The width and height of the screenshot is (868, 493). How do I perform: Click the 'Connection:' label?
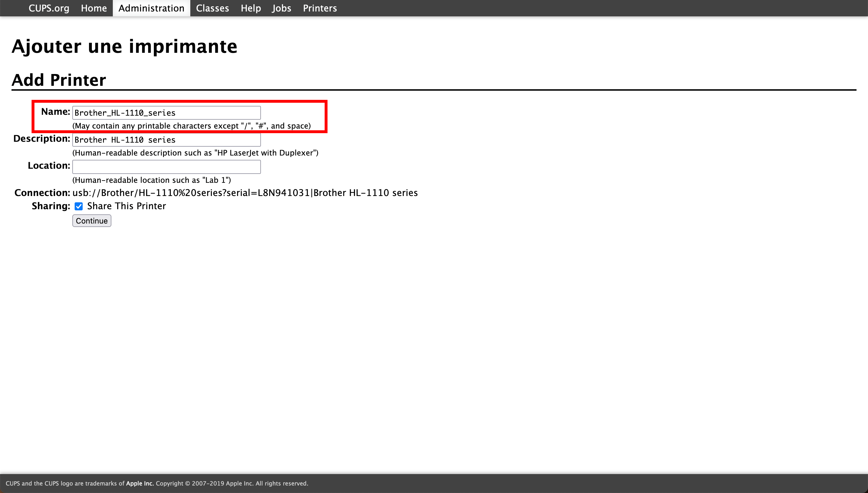pyautogui.click(x=42, y=193)
